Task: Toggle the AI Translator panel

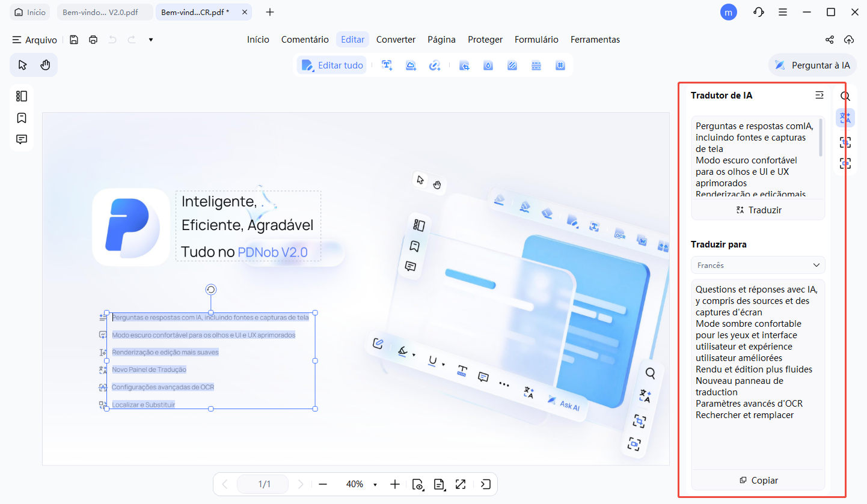Action: click(845, 118)
